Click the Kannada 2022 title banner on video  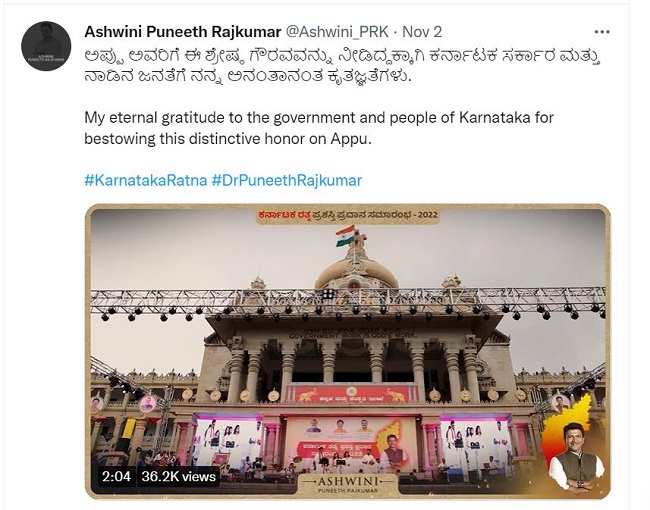(x=347, y=215)
